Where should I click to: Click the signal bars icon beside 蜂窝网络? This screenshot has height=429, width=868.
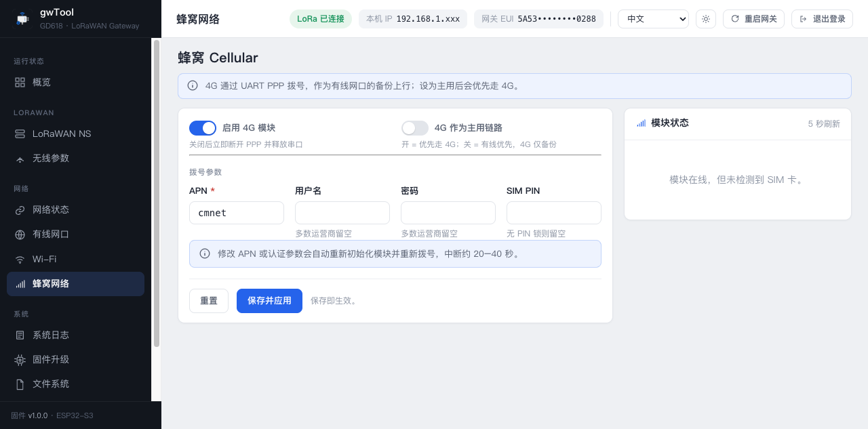coord(20,284)
